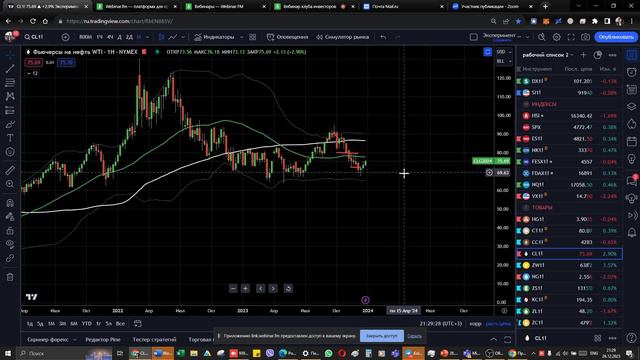
Task: Select HG1! copper row in watchlist
Action: point(570,219)
